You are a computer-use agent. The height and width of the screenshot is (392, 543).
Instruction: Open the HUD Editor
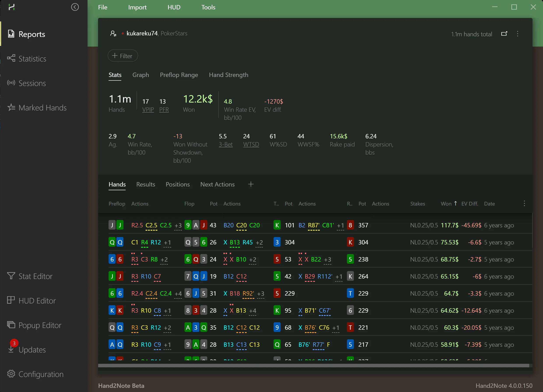coord(37,301)
